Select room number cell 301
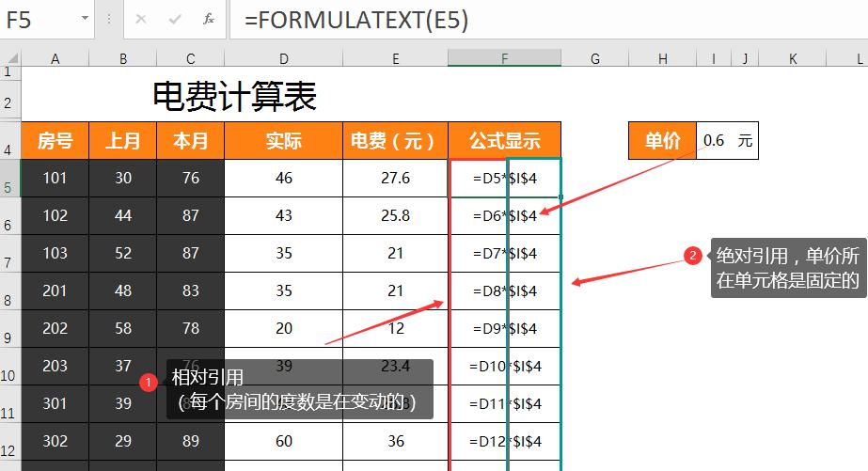 (x=55, y=403)
